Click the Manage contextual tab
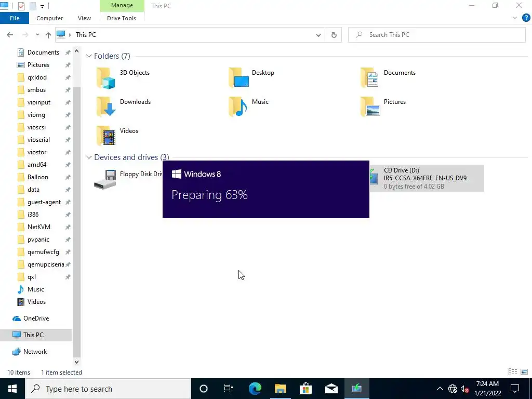This screenshot has width=532, height=399. click(122, 5)
